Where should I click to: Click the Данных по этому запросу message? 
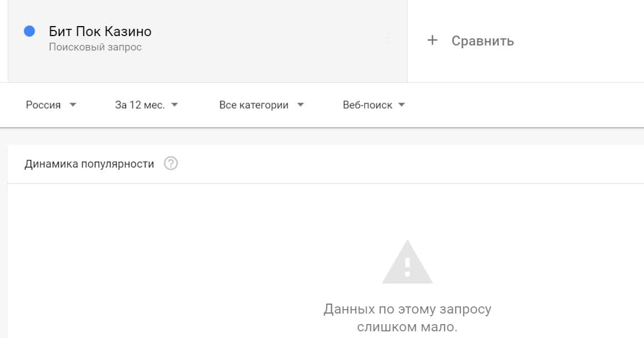[x=407, y=309]
